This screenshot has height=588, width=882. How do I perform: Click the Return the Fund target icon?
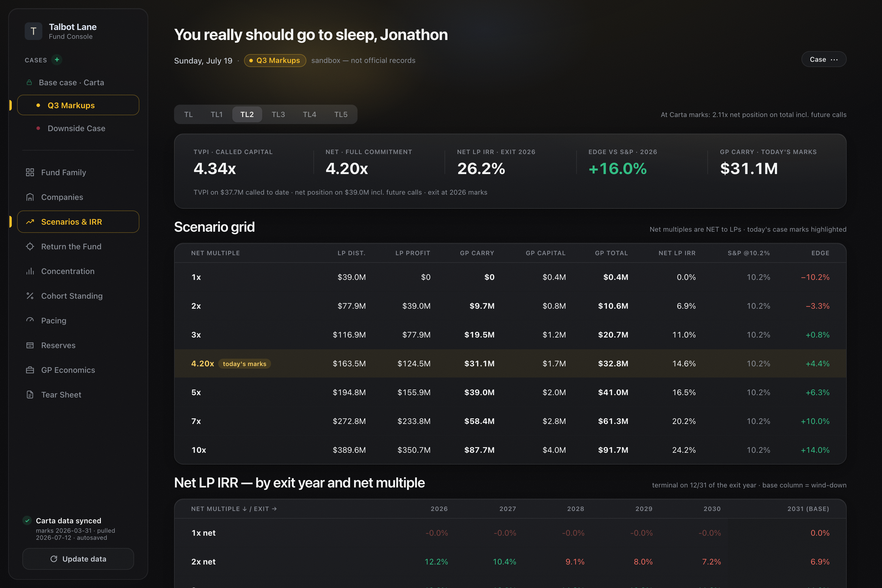[x=30, y=246]
